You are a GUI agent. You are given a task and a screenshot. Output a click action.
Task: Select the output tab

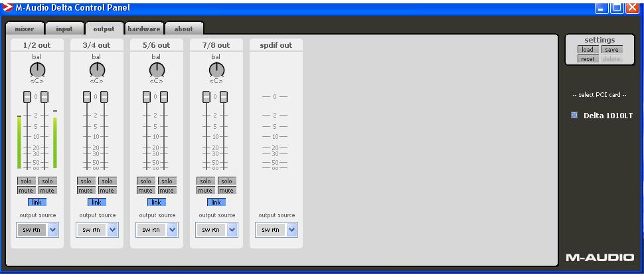pyautogui.click(x=104, y=29)
